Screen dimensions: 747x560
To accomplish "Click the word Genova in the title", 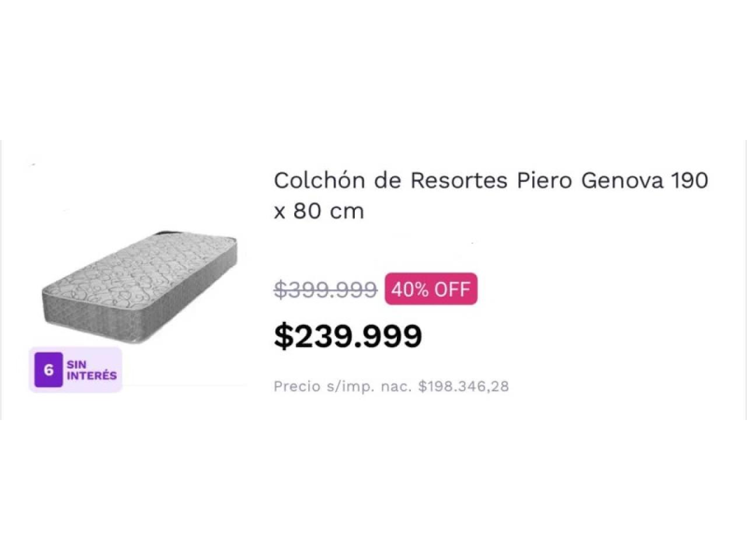I will 622,180.
